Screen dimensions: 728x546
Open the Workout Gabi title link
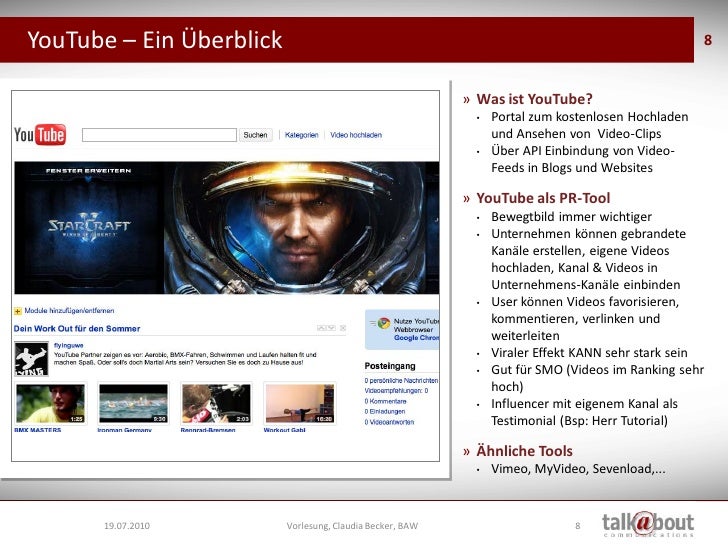pyautogui.click(x=284, y=430)
